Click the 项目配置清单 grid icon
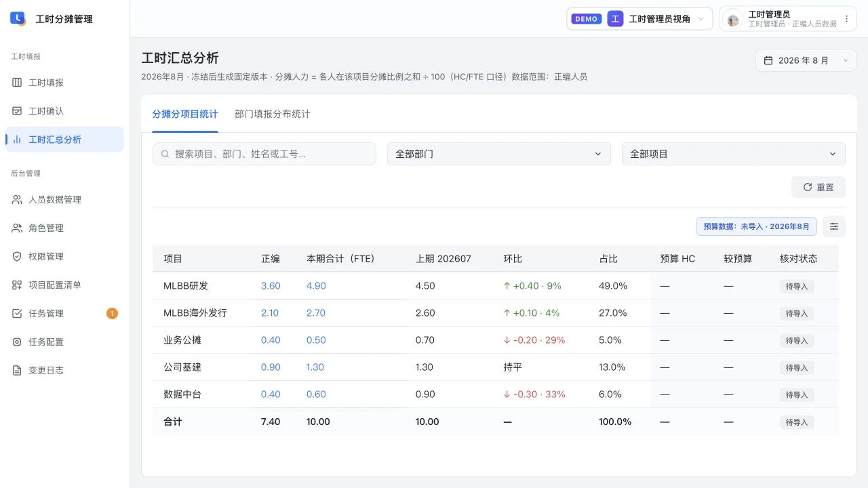This screenshot has width=868, height=488. tap(17, 285)
